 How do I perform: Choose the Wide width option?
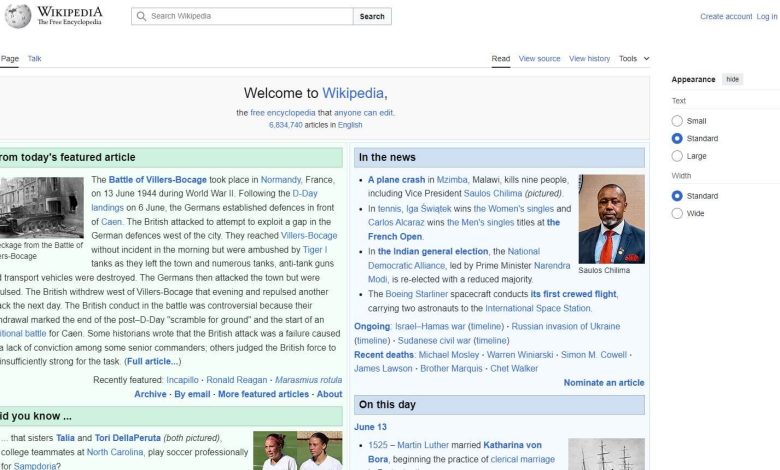(678, 213)
